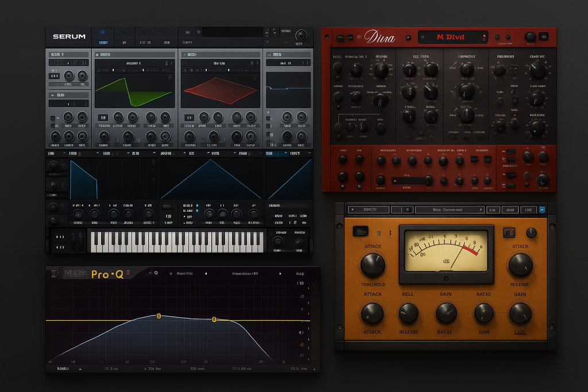This screenshot has width=588, height=392.
Task: Select the highlighted blue tab in Serum
Action: point(103,37)
